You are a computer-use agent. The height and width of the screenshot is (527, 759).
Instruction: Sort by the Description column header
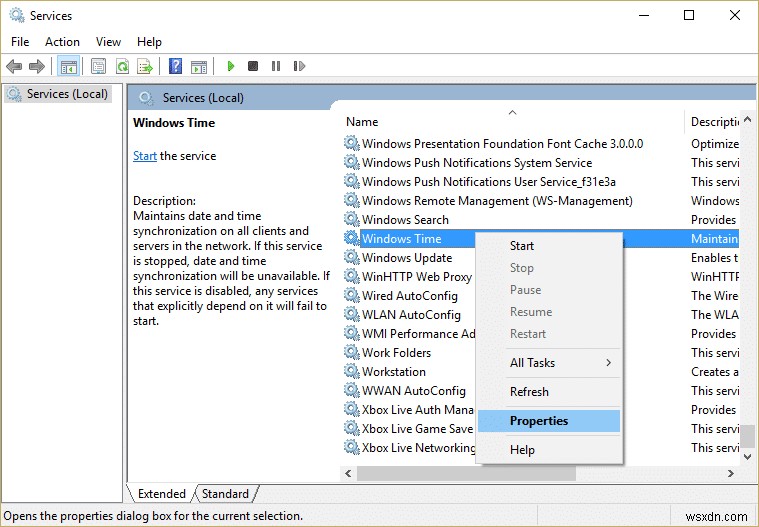point(714,121)
